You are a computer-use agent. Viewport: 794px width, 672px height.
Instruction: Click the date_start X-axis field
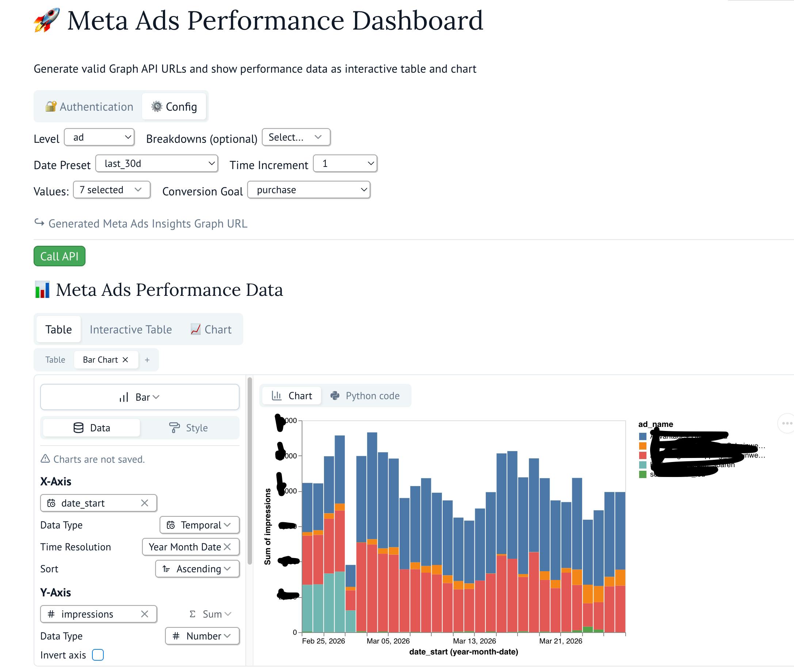(x=99, y=503)
